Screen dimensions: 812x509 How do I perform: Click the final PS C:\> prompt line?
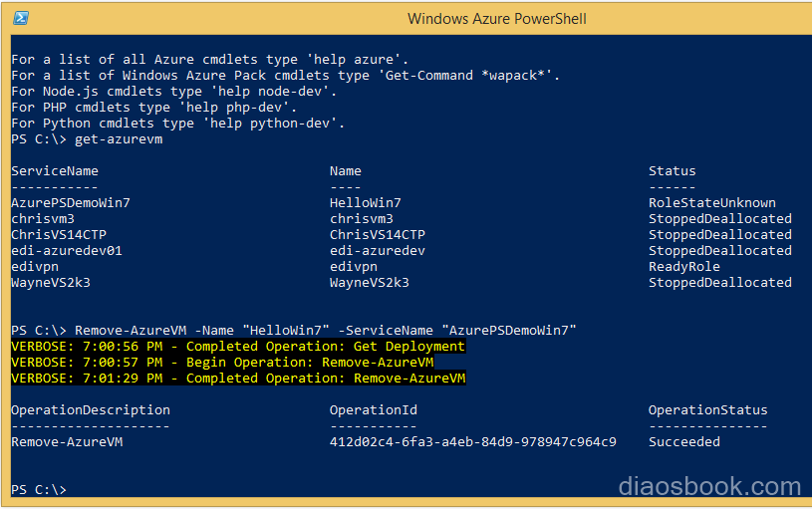coord(39,489)
